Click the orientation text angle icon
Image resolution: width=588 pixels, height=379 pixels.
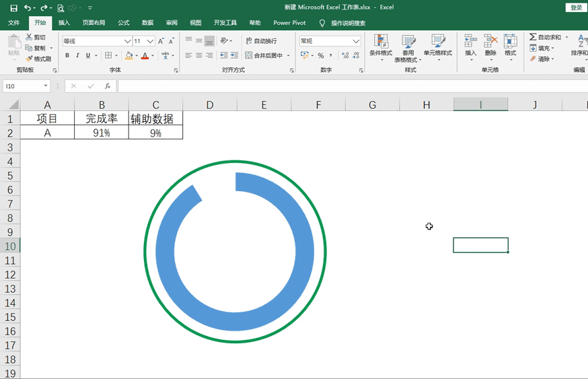click(224, 40)
